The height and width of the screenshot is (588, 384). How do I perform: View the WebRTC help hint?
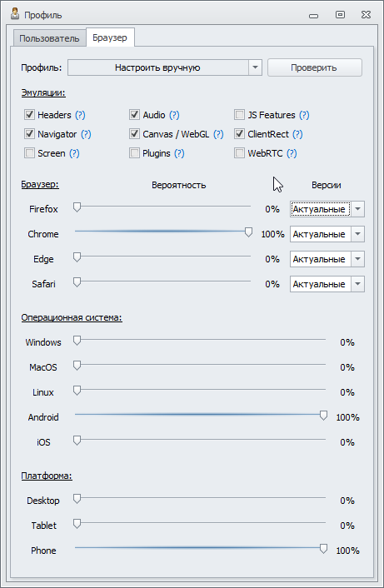click(x=292, y=153)
